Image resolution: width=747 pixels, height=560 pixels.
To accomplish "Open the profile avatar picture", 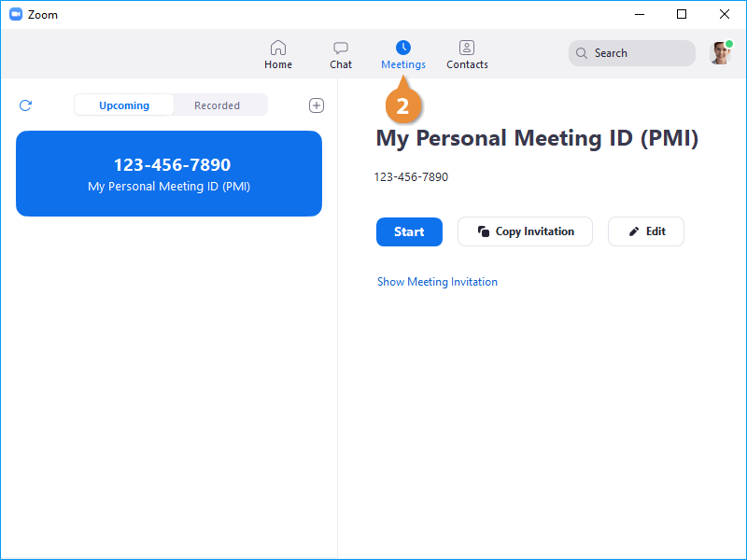I will (720, 53).
